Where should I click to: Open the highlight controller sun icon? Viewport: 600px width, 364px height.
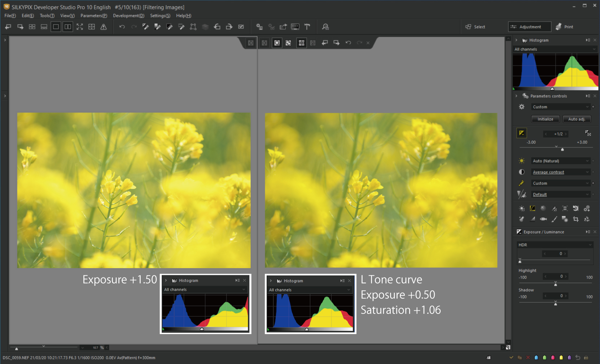pos(522,208)
